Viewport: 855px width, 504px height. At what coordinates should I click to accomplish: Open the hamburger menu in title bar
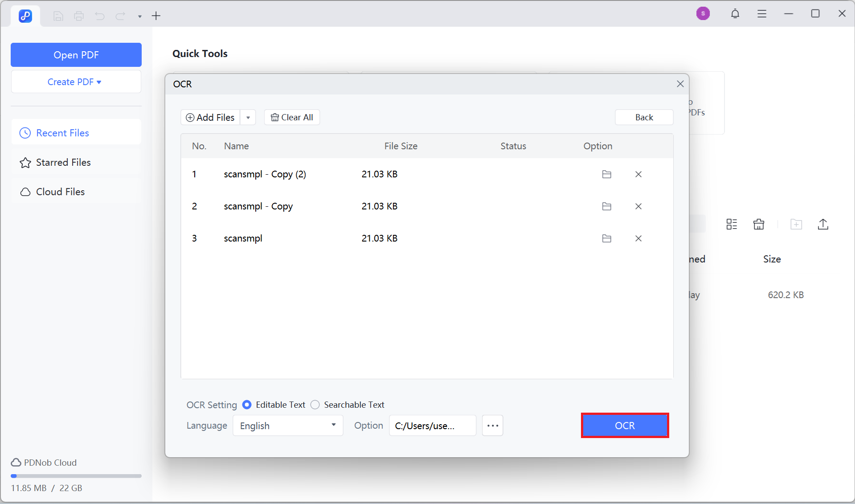coord(761,14)
